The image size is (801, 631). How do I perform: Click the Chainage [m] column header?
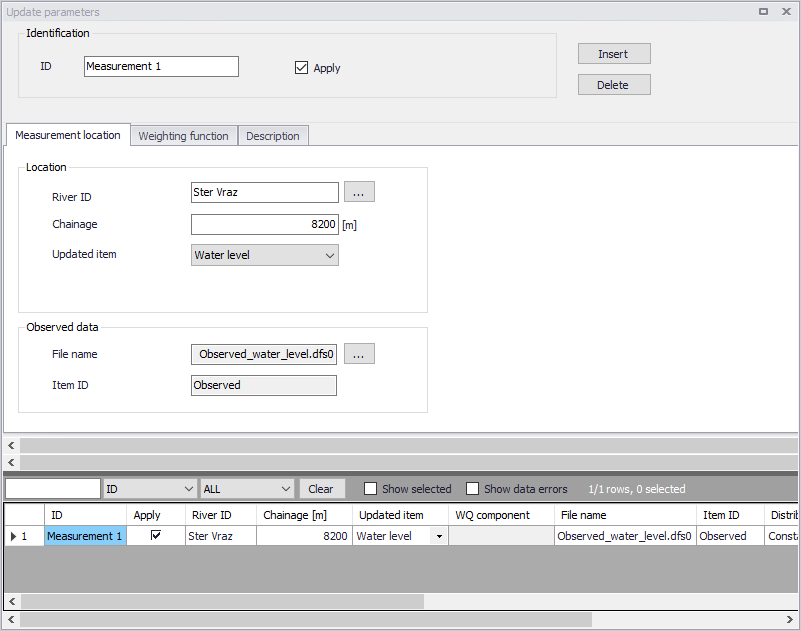(304, 515)
